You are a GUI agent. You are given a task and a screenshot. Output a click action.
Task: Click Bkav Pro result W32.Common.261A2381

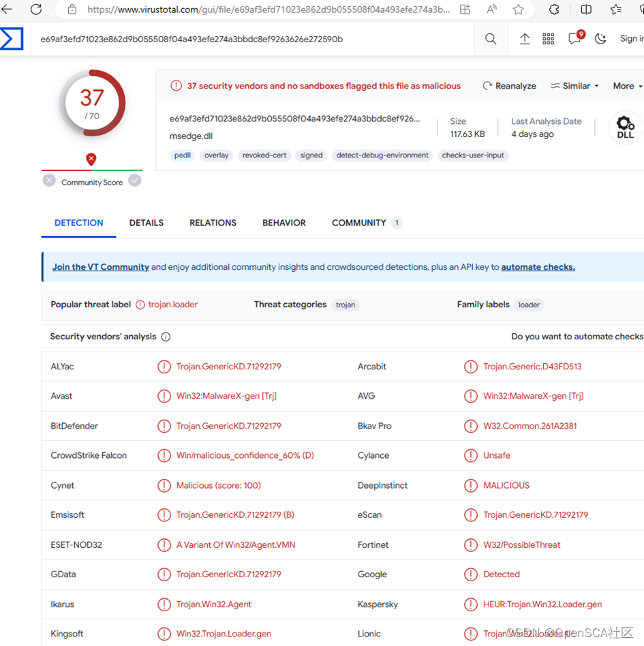[x=530, y=426]
